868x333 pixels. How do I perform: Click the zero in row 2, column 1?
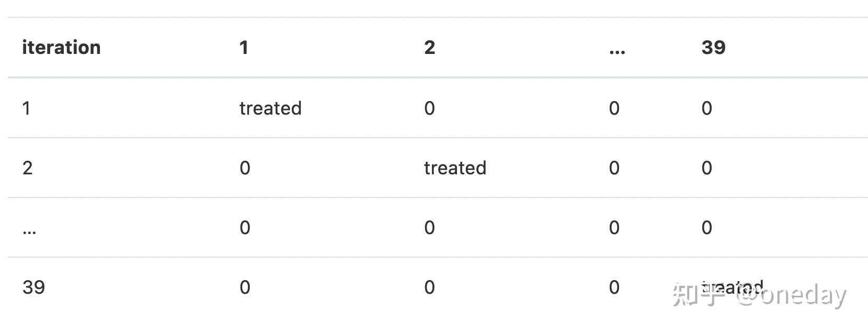click(245, 168)
